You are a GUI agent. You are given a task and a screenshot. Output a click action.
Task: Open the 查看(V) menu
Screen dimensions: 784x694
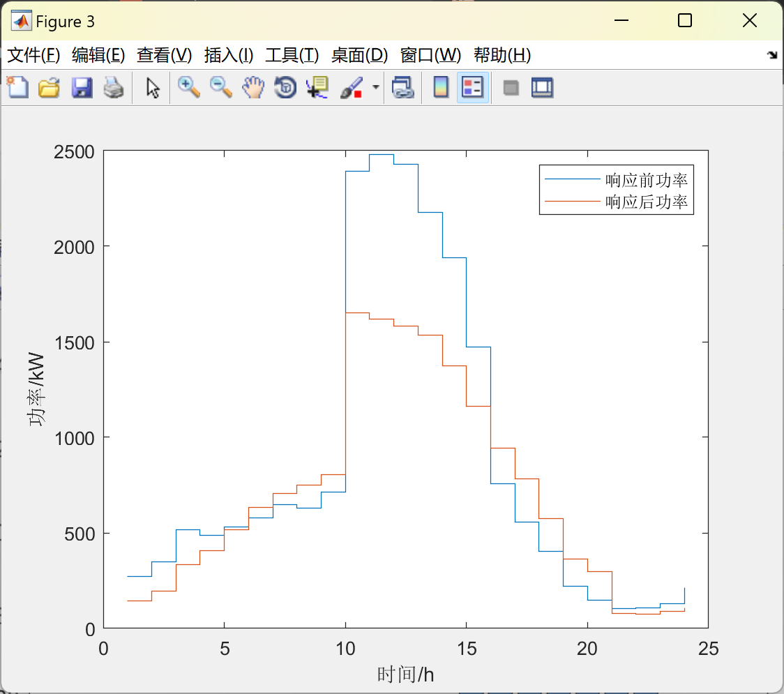coord(165,55)
